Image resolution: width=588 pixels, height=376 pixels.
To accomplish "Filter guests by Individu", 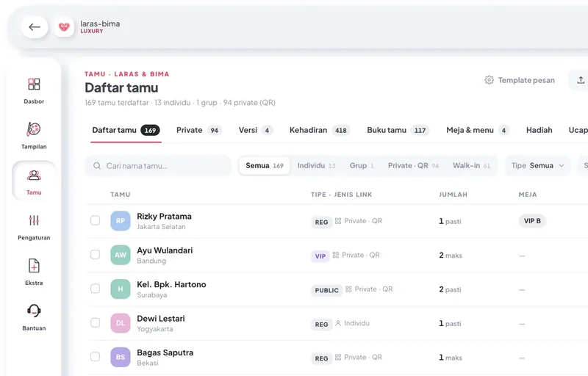I will [x=316, y=165].
